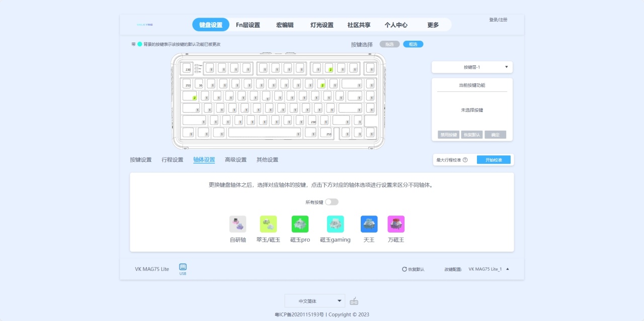Image resolution: width=644 pixels, height=321 pixels.
Task: Open the 按键层-1 layer dropdown
Action: (x=472, y=67)
